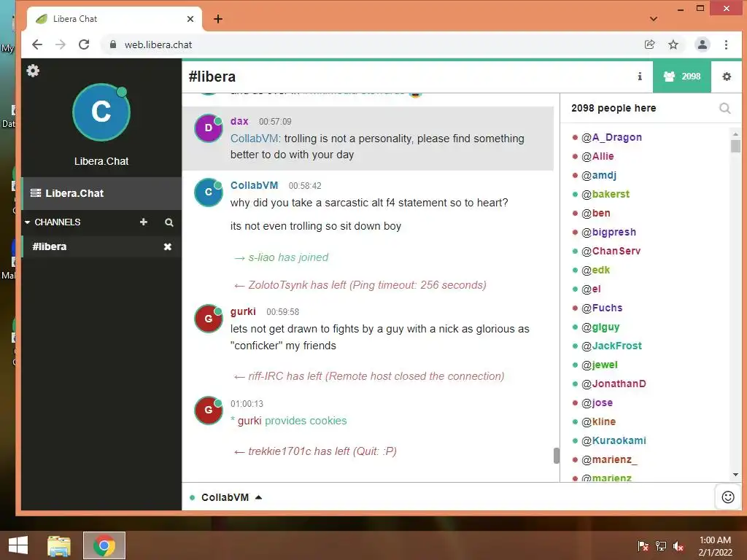Select user @kline in the people list

pos(598,421)
